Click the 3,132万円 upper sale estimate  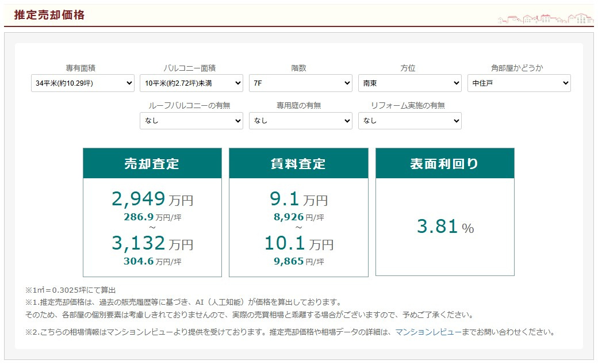[x=152, y=244]
